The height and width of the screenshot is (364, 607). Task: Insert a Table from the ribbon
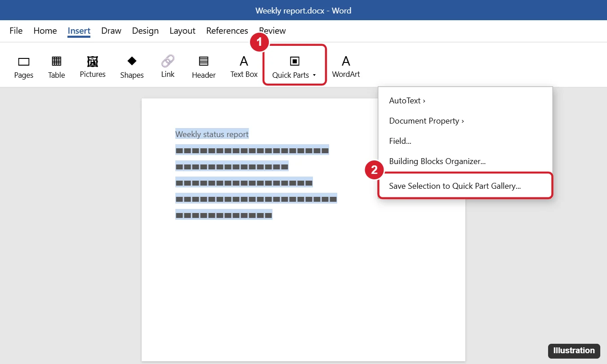pyautogui.click(x=57, y=67)
